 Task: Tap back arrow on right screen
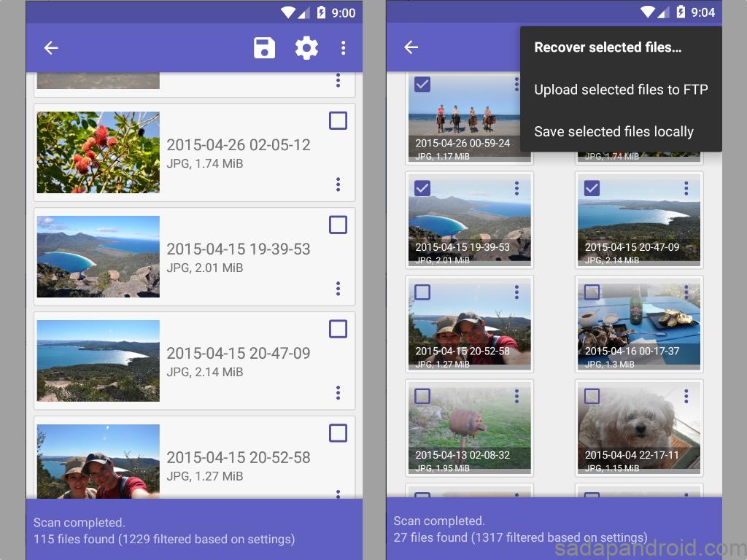(x=411, y=47)
